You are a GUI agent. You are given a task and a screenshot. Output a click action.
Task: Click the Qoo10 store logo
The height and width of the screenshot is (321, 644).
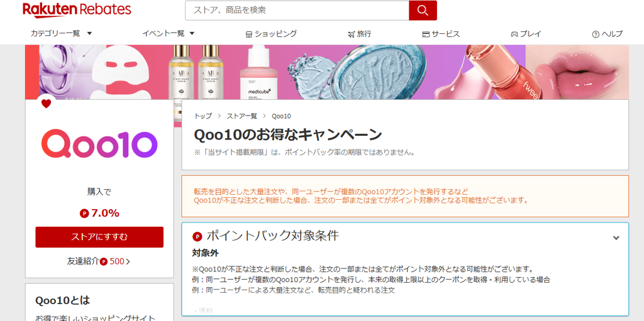[x=99, y=144]
